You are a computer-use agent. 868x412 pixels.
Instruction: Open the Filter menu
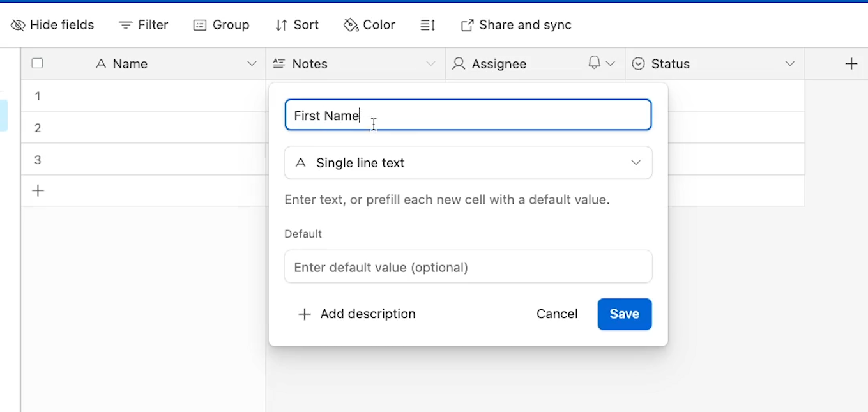click(x=144, y=25)
